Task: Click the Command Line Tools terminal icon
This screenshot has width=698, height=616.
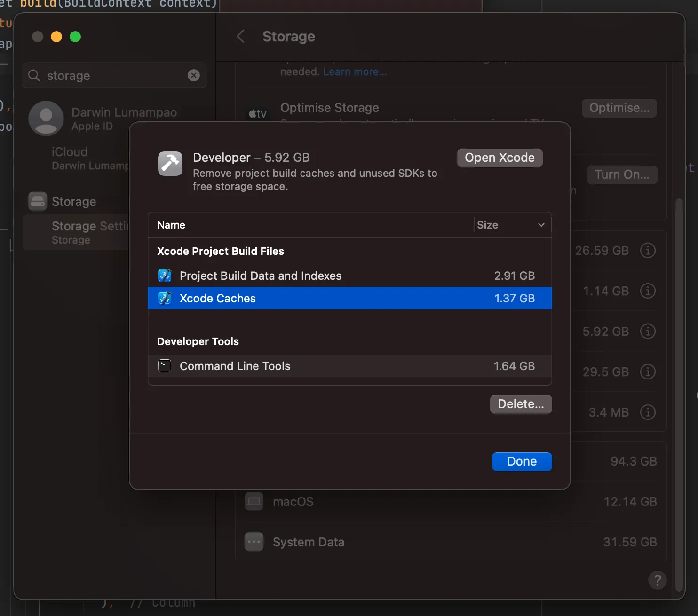Action: pyautogui.click(x=164, y=365)
